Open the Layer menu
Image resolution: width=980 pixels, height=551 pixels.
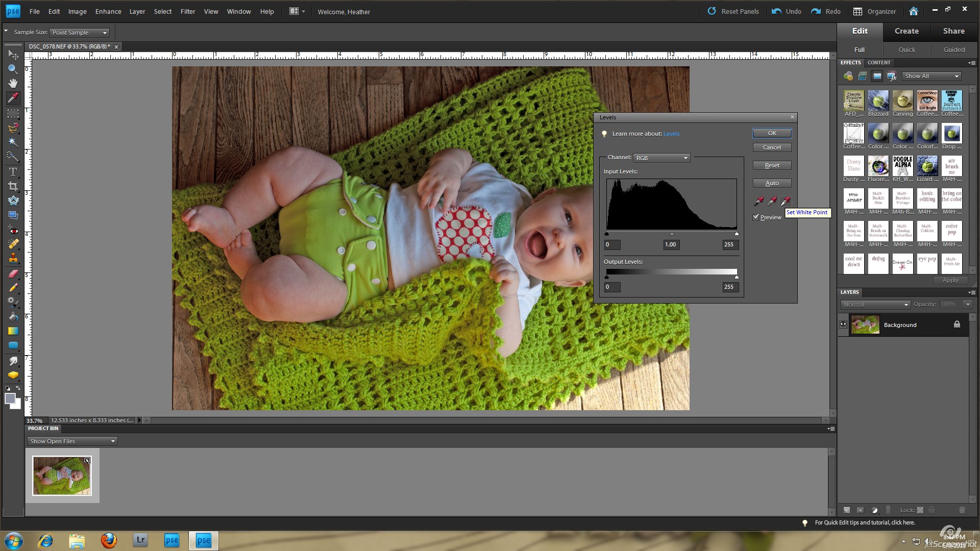(137, 11)
